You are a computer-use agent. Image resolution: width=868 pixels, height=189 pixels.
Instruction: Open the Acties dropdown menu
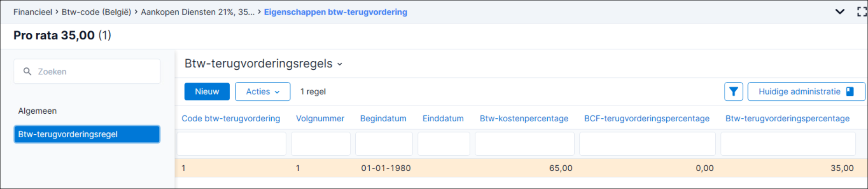pyautogui.click(x=262, y=92)
